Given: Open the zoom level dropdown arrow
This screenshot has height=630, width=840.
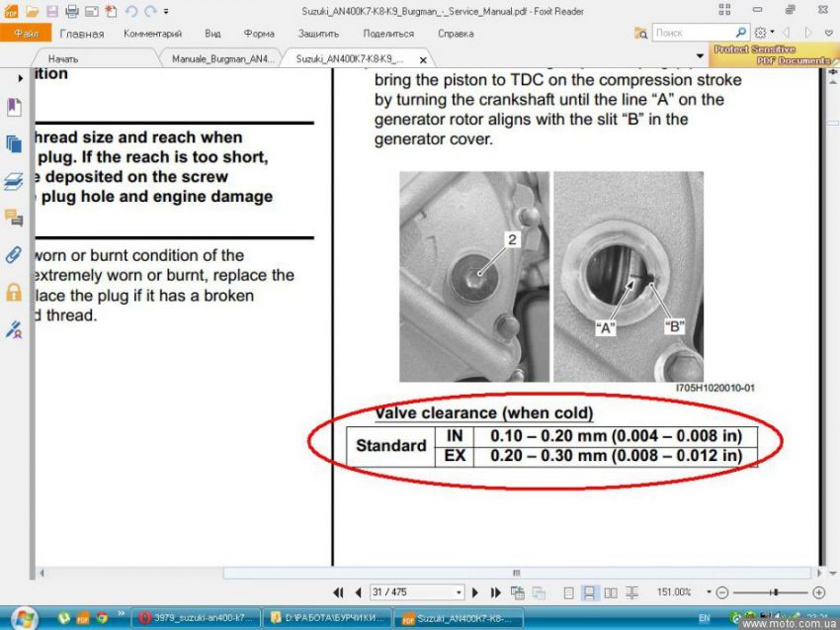Looking at the screenshot, I should 709,592.
